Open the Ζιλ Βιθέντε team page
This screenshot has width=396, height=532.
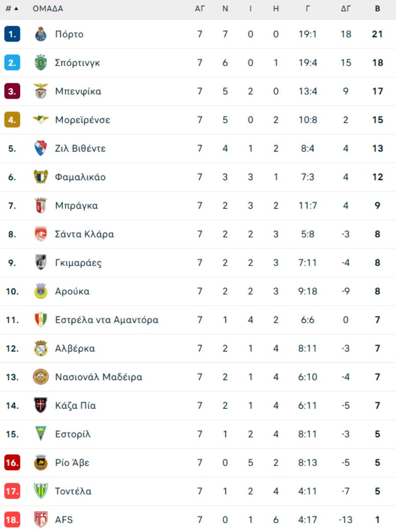point(80,148)
